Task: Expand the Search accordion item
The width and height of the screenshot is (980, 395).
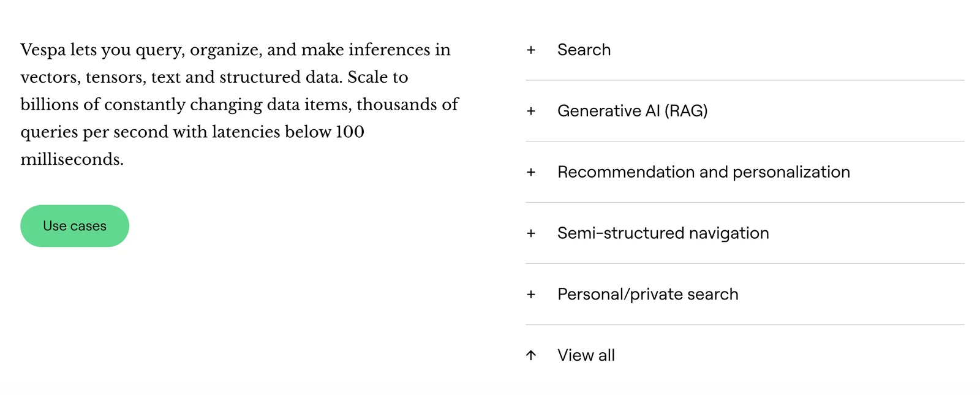Action: click(584, 50)
